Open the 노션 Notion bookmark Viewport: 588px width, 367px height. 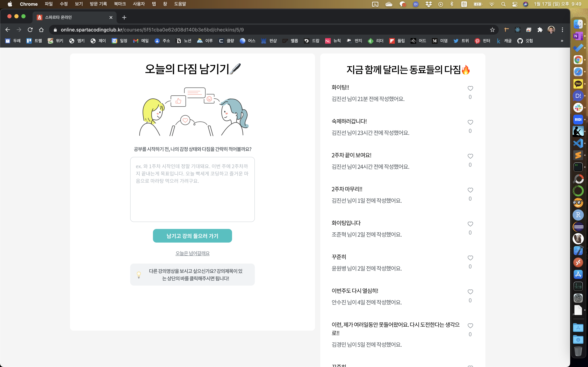(x=183, y=41)
